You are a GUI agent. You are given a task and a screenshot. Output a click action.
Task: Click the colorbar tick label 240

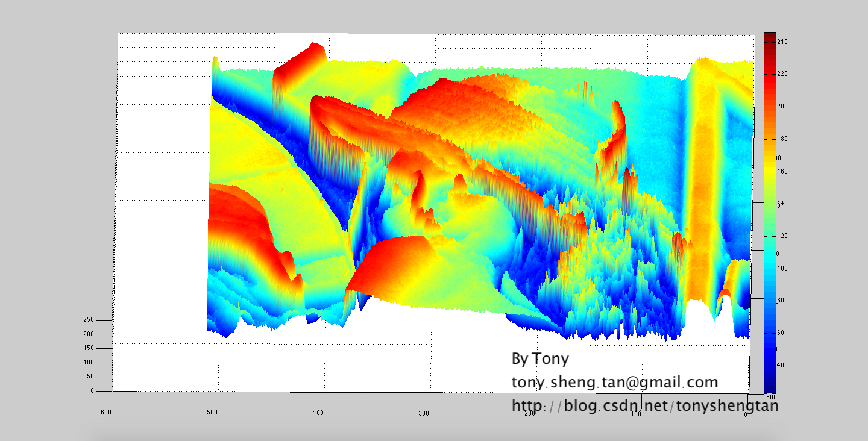[x=783, y=42]
